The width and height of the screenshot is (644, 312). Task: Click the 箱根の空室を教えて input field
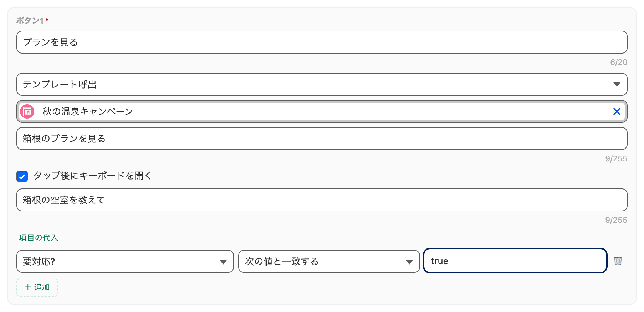pyautogui.click(x=322, y=200)
